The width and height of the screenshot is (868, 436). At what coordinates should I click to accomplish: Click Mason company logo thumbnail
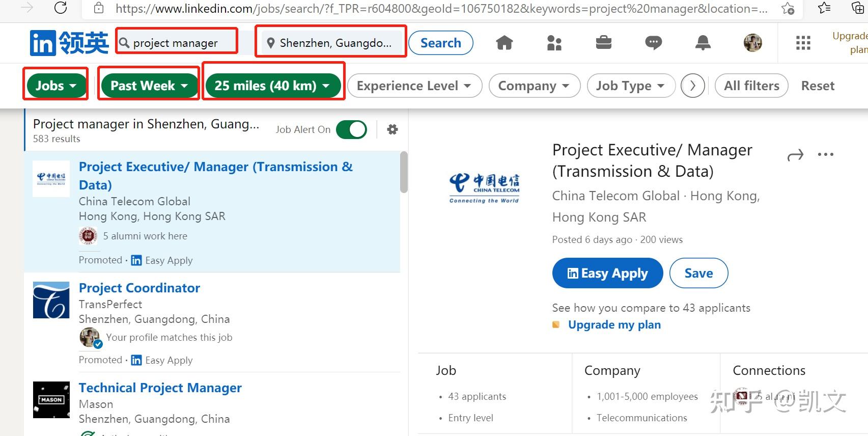click(x=51, y=400)
